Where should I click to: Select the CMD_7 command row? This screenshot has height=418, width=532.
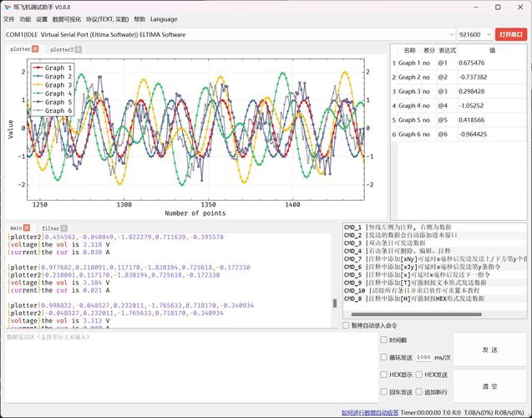435,259
